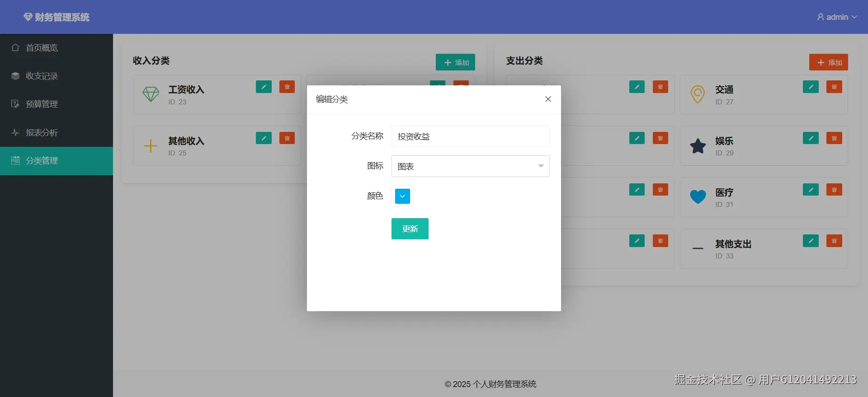This screenshot has height=397, width=868.
Task: Delete the 娱乐 expense category
Action: point(834,138)
